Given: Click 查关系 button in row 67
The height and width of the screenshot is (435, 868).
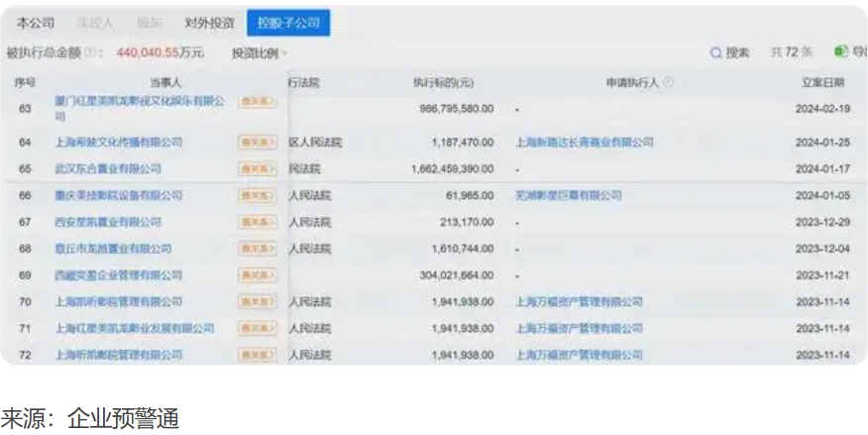Looking at the screenshot, I should [x=258, y=222].
